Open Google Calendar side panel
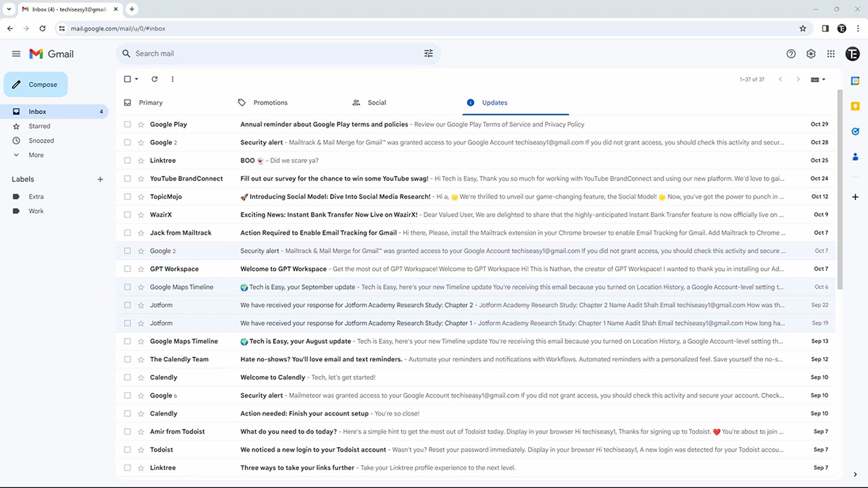This screenshot has width=868, height=488. pyautogui.click(x=855, y=81)
